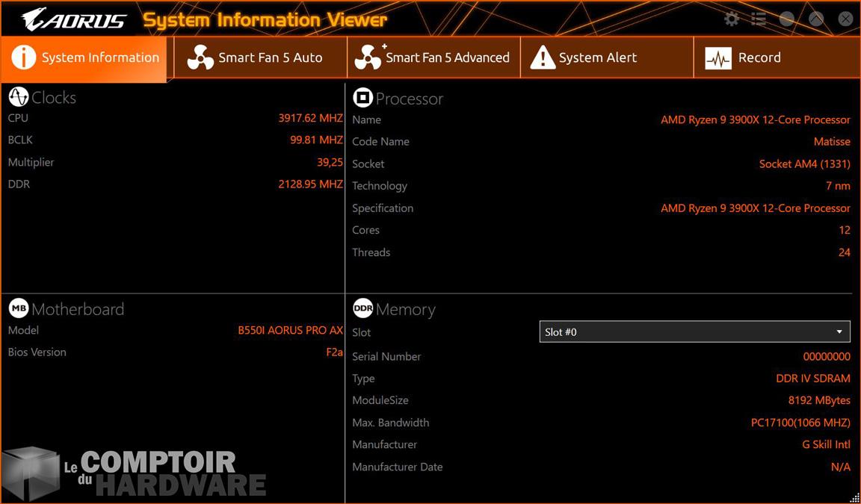Select the Multiplier value 39,25
Screen dimensions: 861x504
(330, 162)
